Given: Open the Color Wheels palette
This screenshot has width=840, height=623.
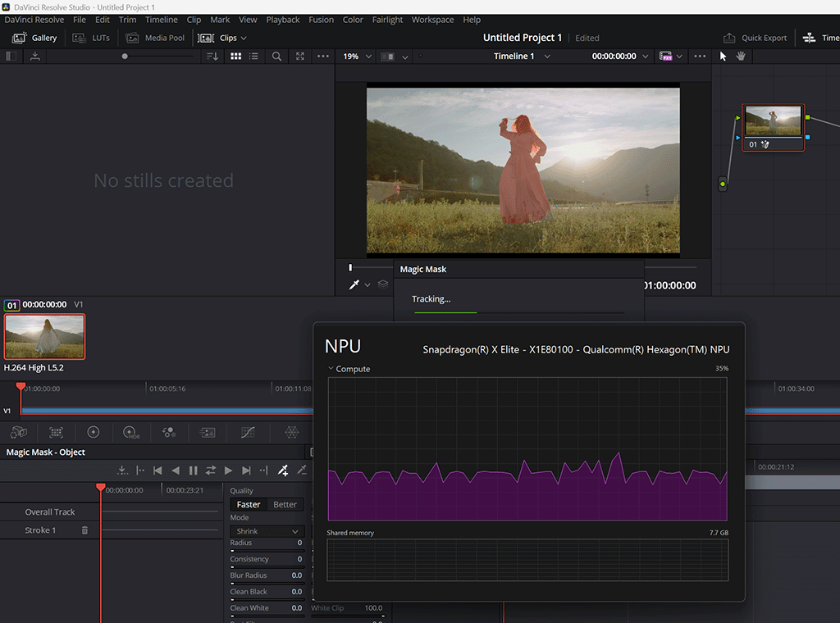Looking at the screenshot, I should pos(94,432).
